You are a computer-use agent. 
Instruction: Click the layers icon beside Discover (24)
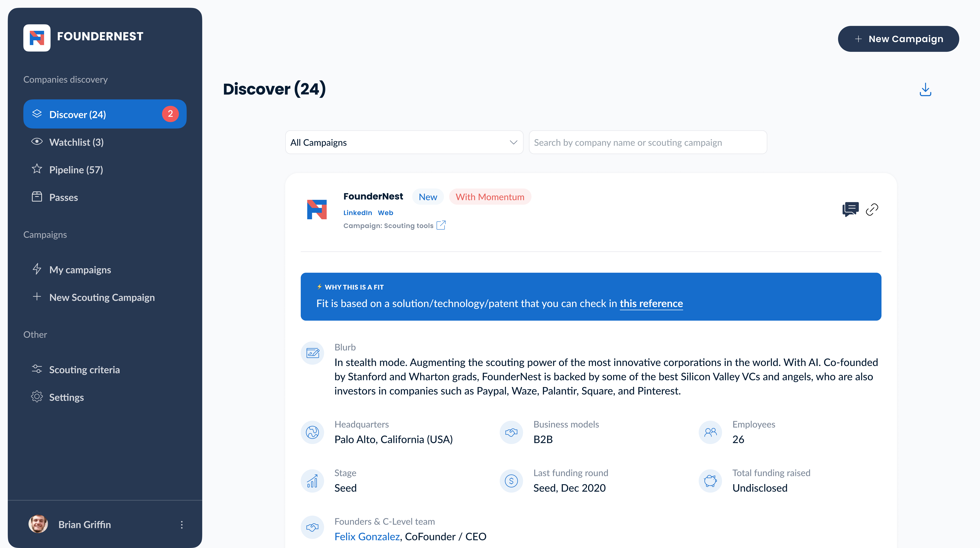coord(37,113)
